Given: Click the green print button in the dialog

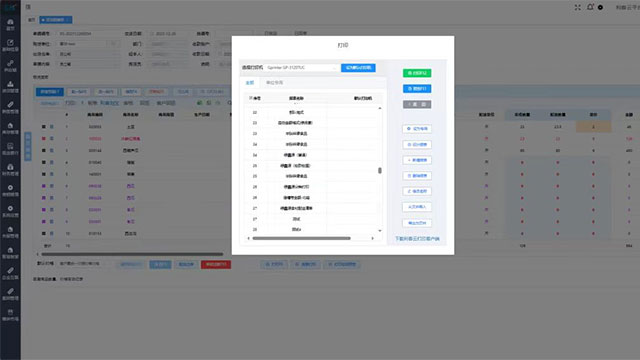Looking at the screenshot, I should (417, 73).
